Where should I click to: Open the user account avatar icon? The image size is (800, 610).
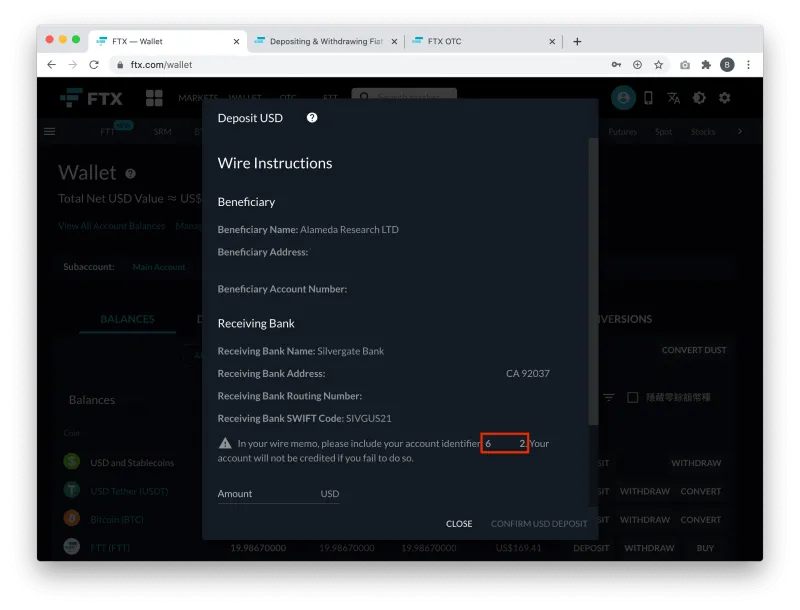[x=623, y=98]
